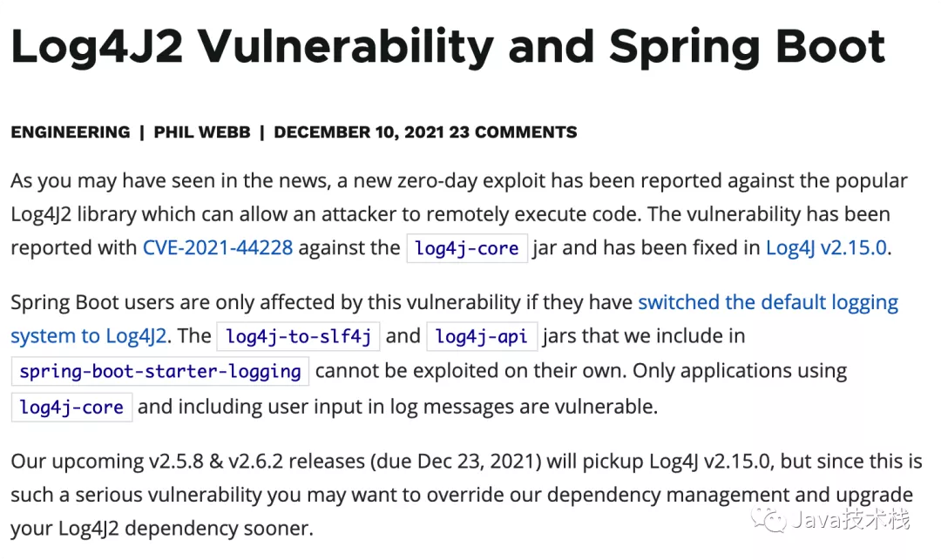Follow the blue Log4J v2.15.0 link

point(826,247)
